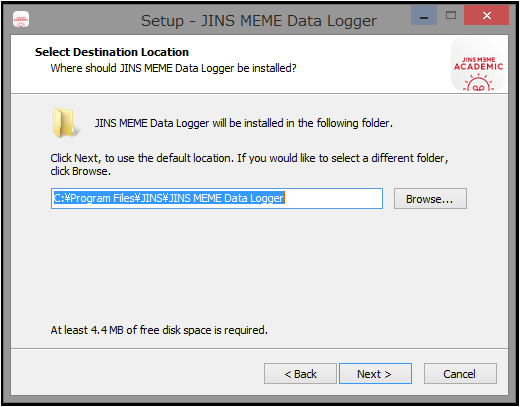Click the 'Setup - JINS MEME Data Logger' title text
This screenshot has height=407, width=520.
point(259,21)
